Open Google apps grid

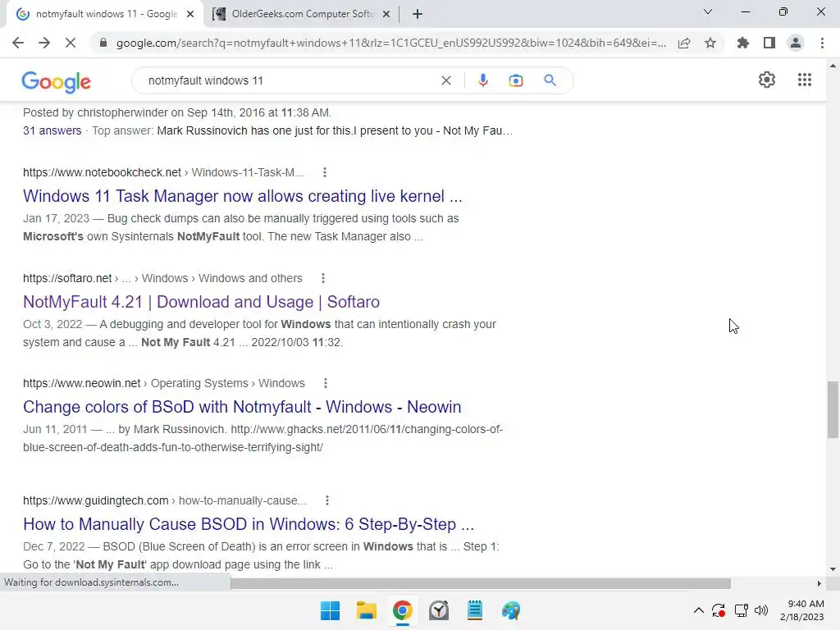[805, 80]
